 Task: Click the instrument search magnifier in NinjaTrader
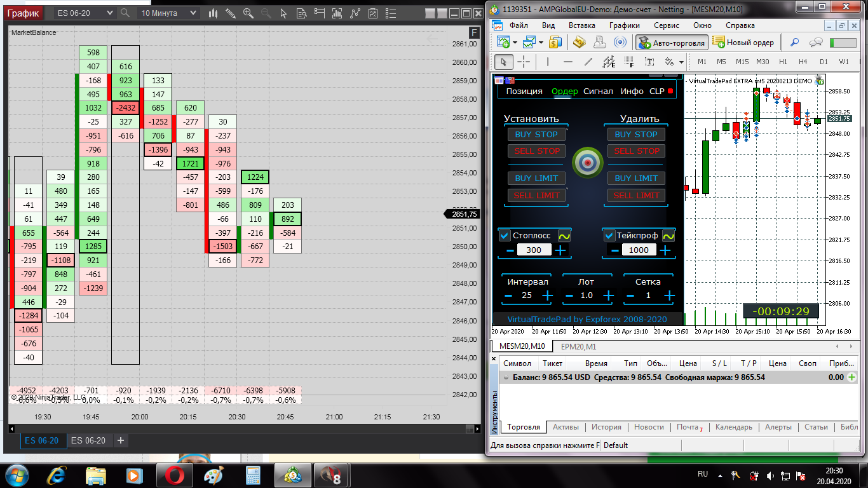[x=125, y=13]
